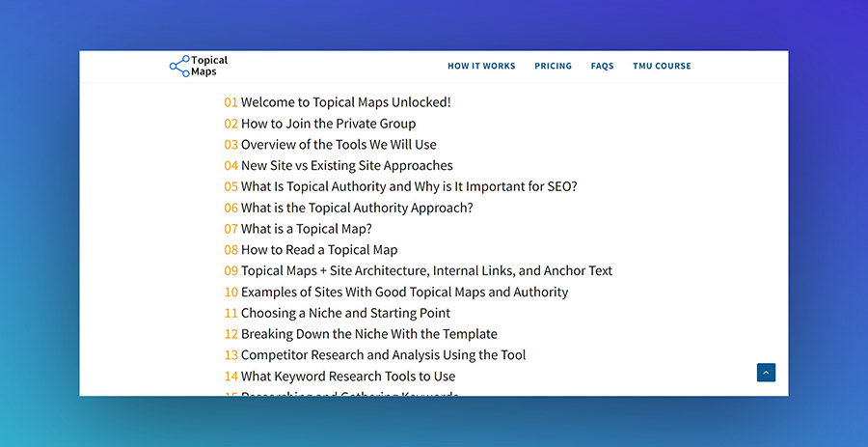The image size is (868, 447).
Task: Select lesson 08 How to Read a Topical Map
Action: pyautogui.click(x=312, y=250)
